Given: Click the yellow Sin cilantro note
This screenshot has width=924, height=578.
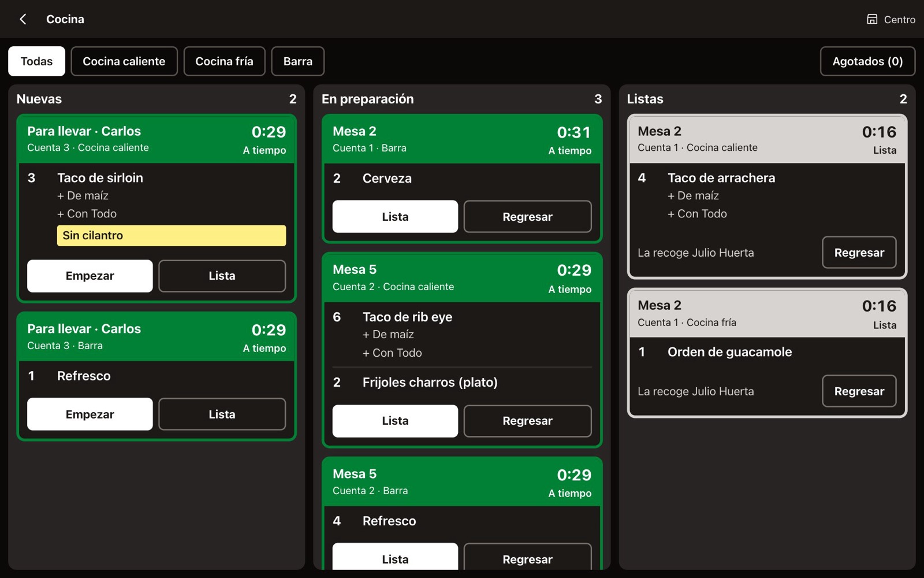Looking at the screenshot, I should tap(172, 235).
